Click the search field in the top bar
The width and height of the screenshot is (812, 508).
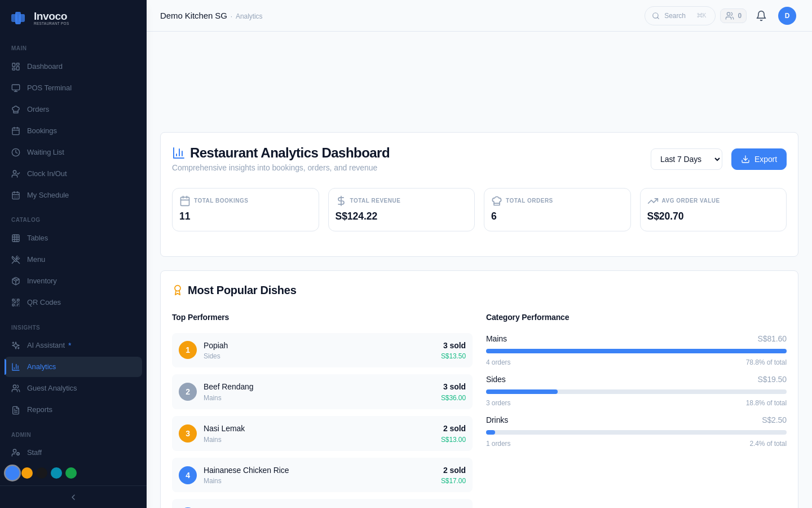tap(679, 15)
